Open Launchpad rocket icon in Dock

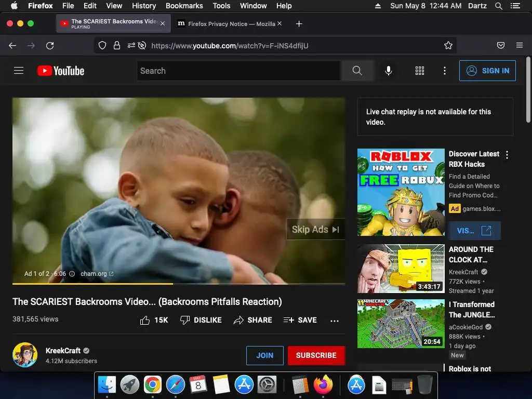pos(129,385)
